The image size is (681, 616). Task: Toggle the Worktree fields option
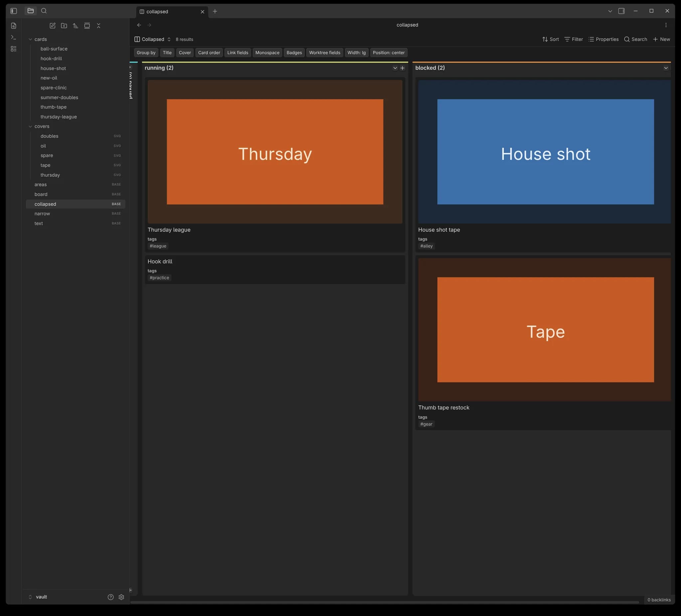(x=325, y=53)
